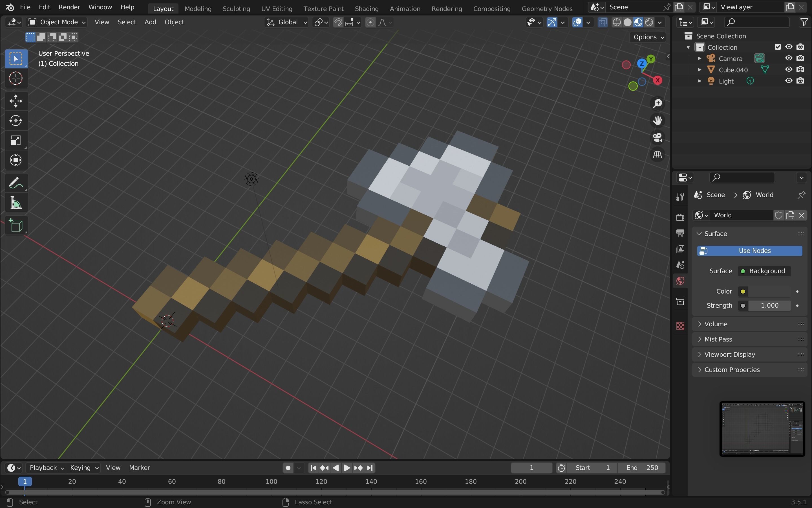Screen dimensions: 812x508
Task: Switch to rendered viewport shading
Action: tap(649, 23)
